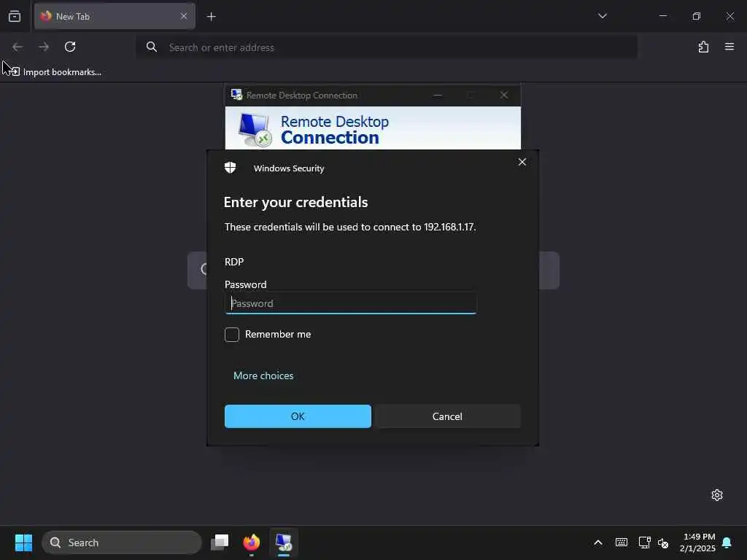Screen dimensions: 747x560
Task: Click Import bookmarks in bookmarks toolbar
Action: coord(55,72)
